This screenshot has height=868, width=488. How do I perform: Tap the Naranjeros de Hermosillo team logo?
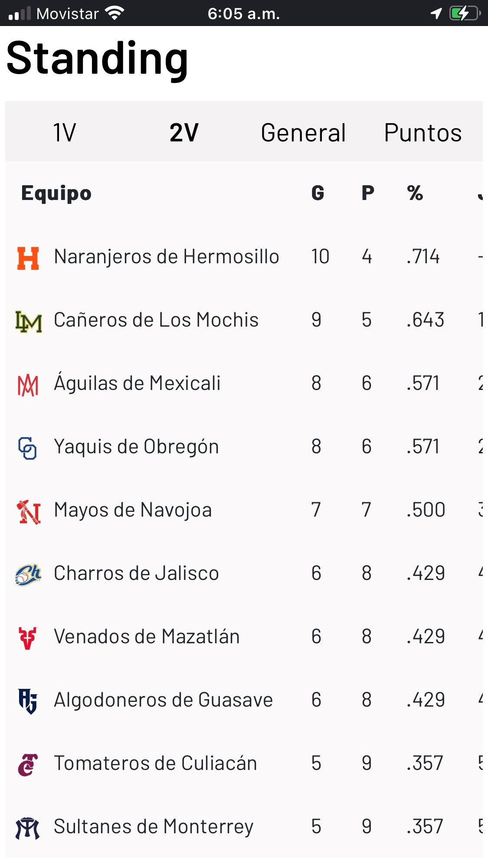28,258
